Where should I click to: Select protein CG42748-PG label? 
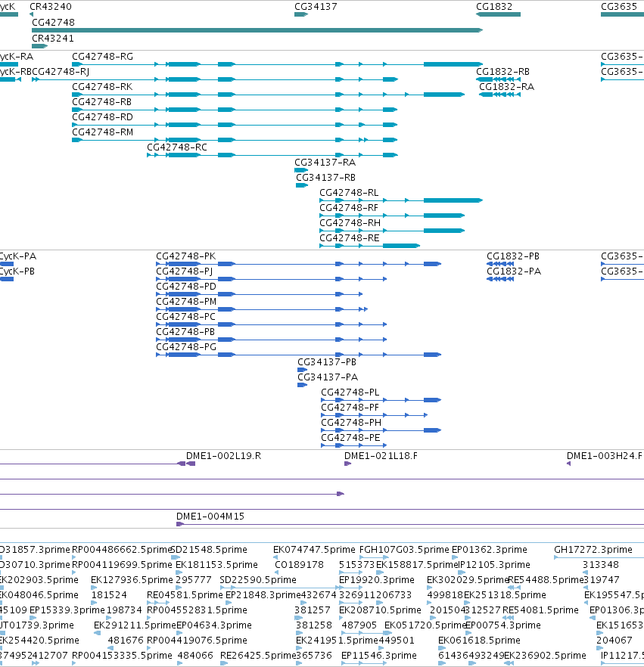pos(186,346)
